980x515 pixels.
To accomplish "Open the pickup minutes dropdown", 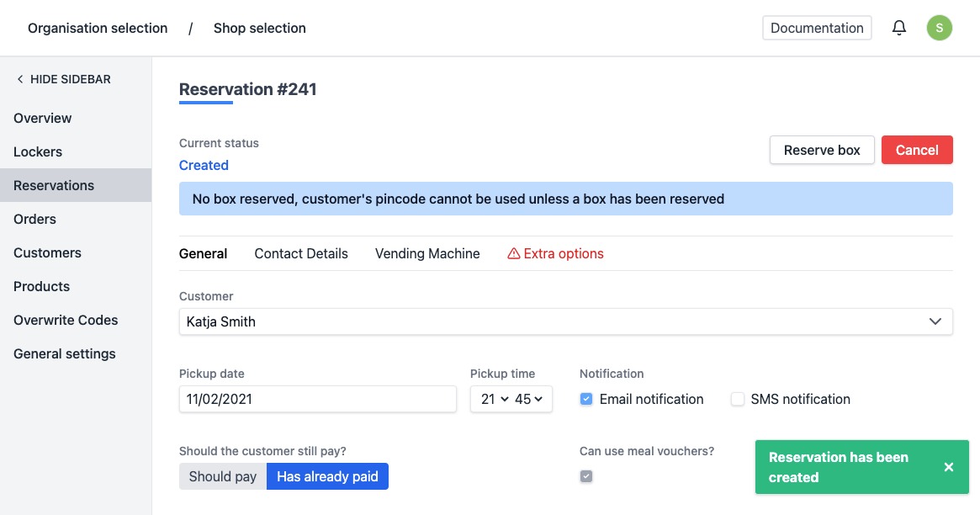I will (x=529, y=400).
